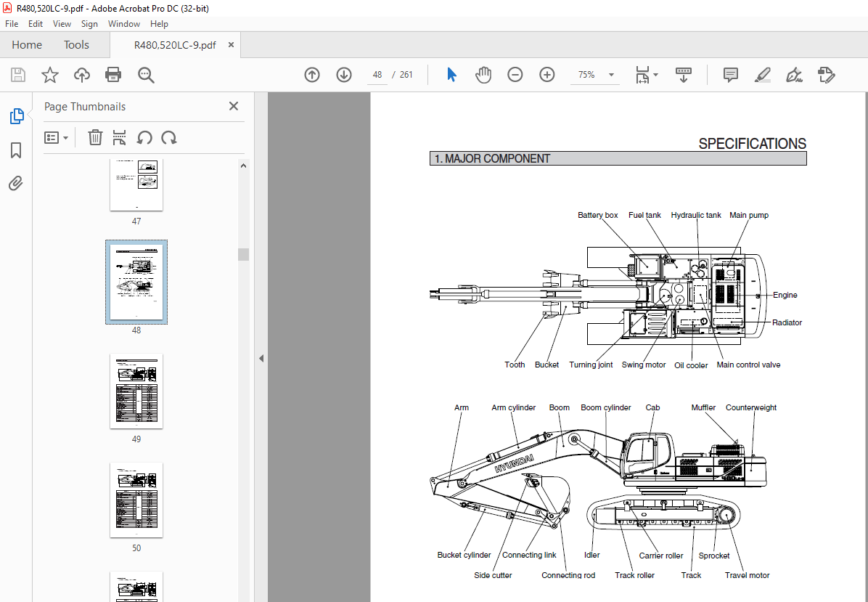
Task: Open the Edit menu
Action: click(x=36, y=24)
